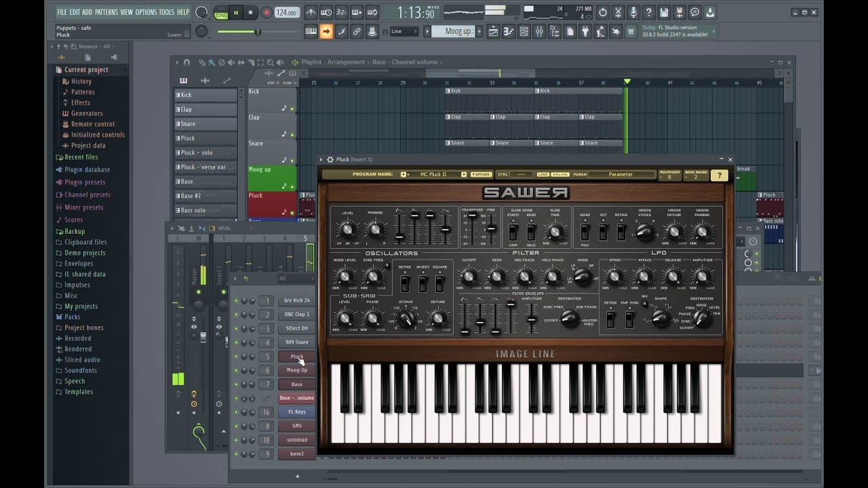Click the Grv Kick 24 channel button
The height and width of the screenshot is (488, 868).
[x=296, y=300]
